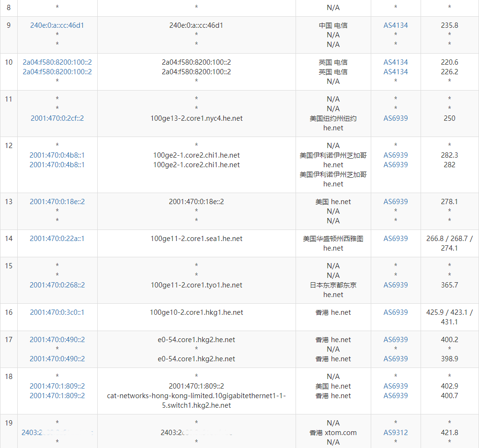Viewport: 479px width, 448px height.
Task: Open the AS6939 link beside latency 398.9
Action: (396, 359)
